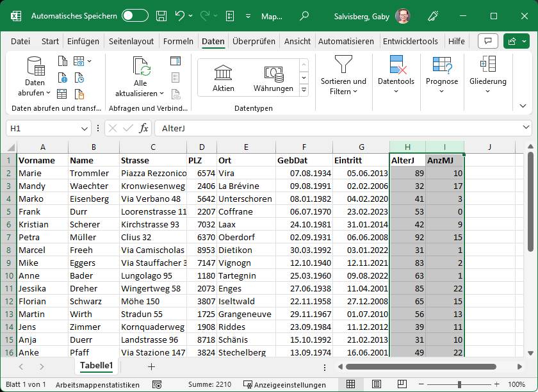This screenshot has height=392, width=538.
Task: Click the From Web globe icon
Action: point(62,78)
